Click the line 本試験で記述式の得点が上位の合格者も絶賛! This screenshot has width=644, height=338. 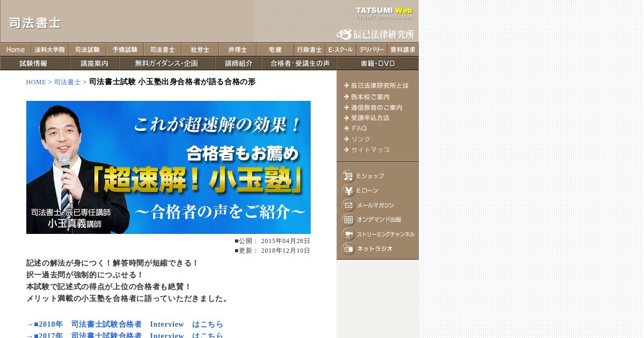(109, 286)
